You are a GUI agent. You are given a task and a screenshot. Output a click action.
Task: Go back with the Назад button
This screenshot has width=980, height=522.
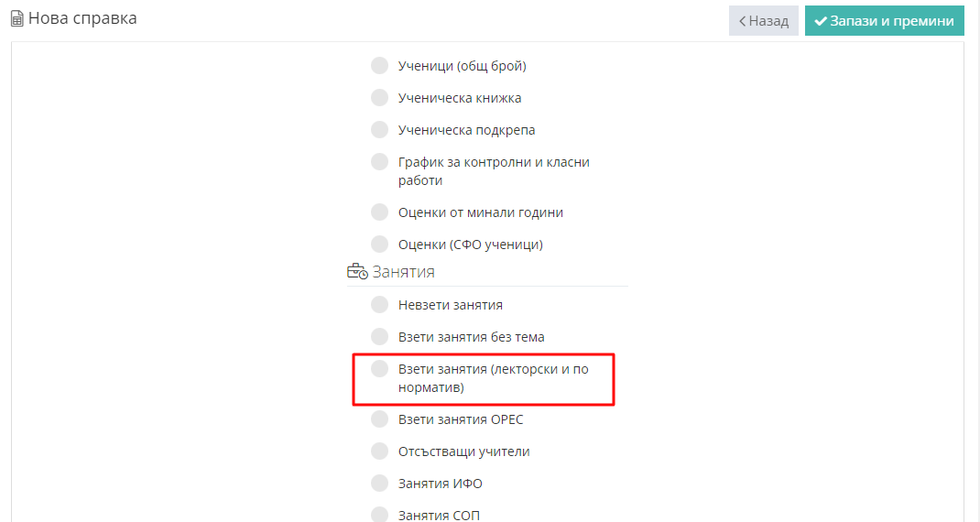coord(763,21)
